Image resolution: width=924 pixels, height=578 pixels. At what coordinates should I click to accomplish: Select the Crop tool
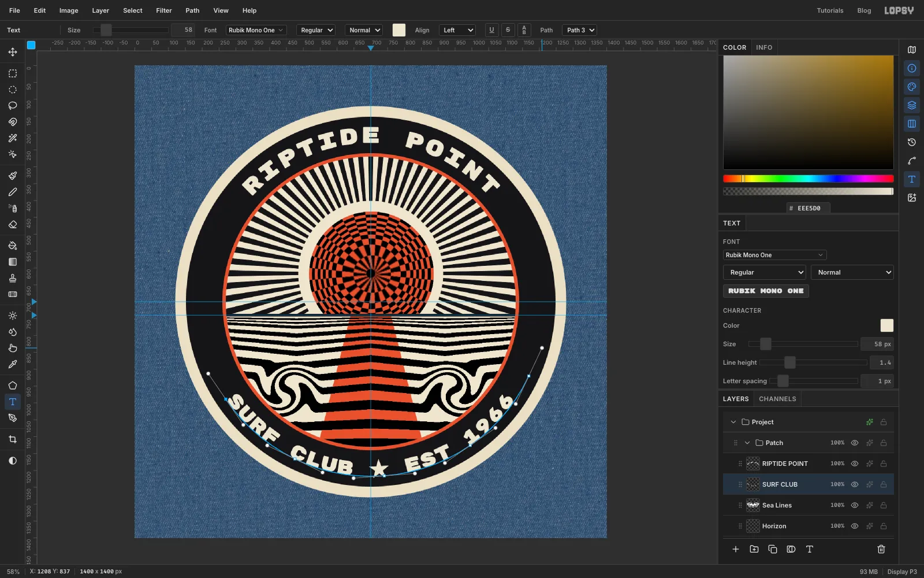pos(12,439)
